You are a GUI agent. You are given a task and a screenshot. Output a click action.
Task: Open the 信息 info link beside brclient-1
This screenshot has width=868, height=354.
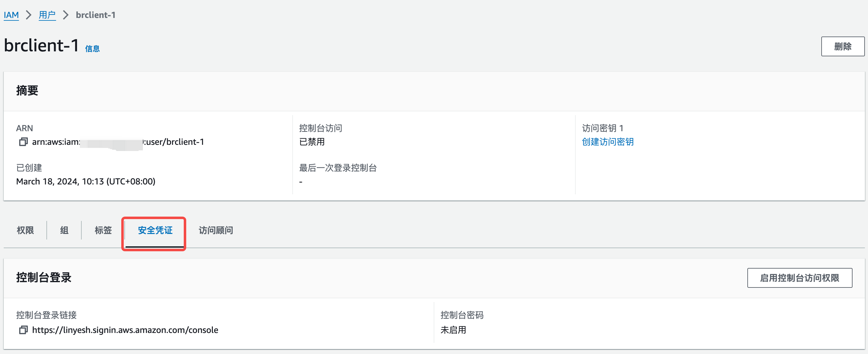(x=93, y=49)
